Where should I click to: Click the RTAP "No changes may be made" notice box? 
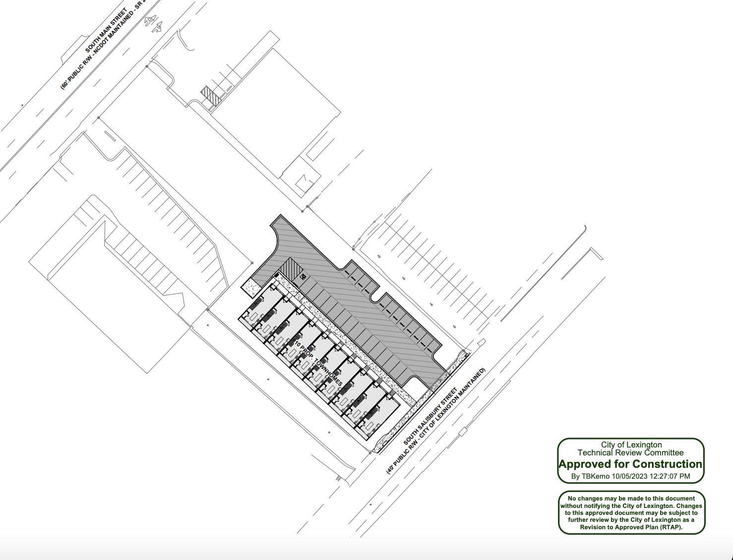coord(631,513)
